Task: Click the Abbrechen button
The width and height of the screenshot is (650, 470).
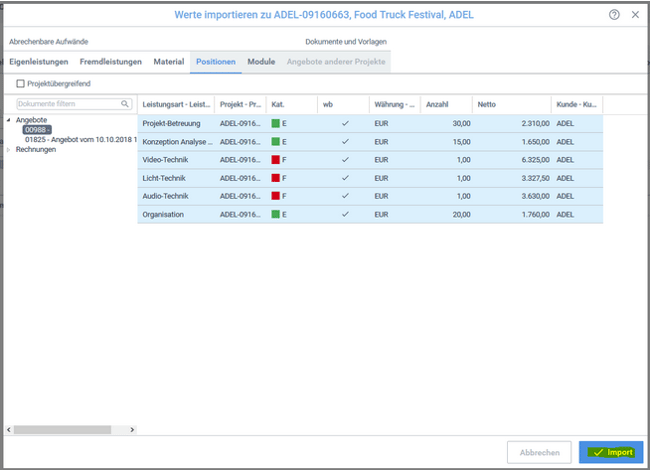Action: pos(540,452)
